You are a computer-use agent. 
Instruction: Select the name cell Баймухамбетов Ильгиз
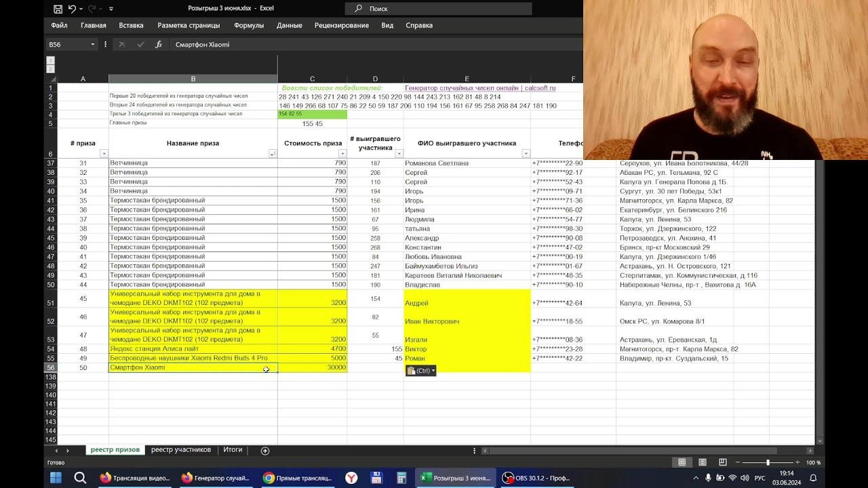[467, 266]
